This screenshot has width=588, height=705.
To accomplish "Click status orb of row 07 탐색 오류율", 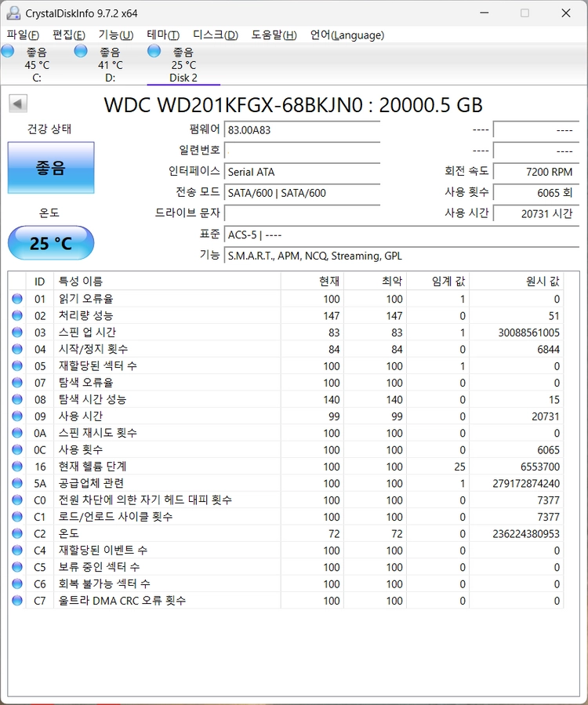I will click(17, 383).
